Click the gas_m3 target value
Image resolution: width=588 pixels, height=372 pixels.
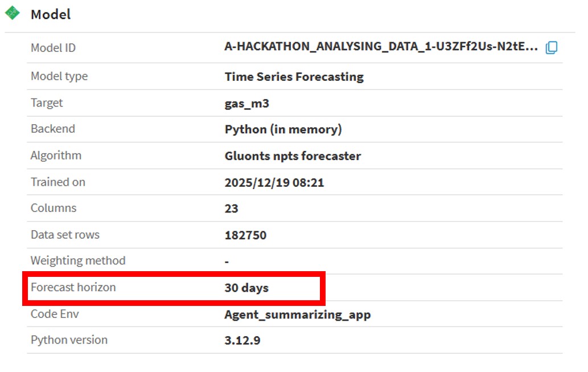pyautogui.click(x=244, y=103)
